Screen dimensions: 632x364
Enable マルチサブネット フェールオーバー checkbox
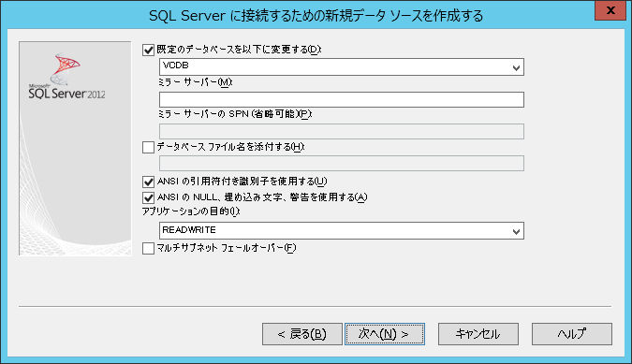(148, 249)
